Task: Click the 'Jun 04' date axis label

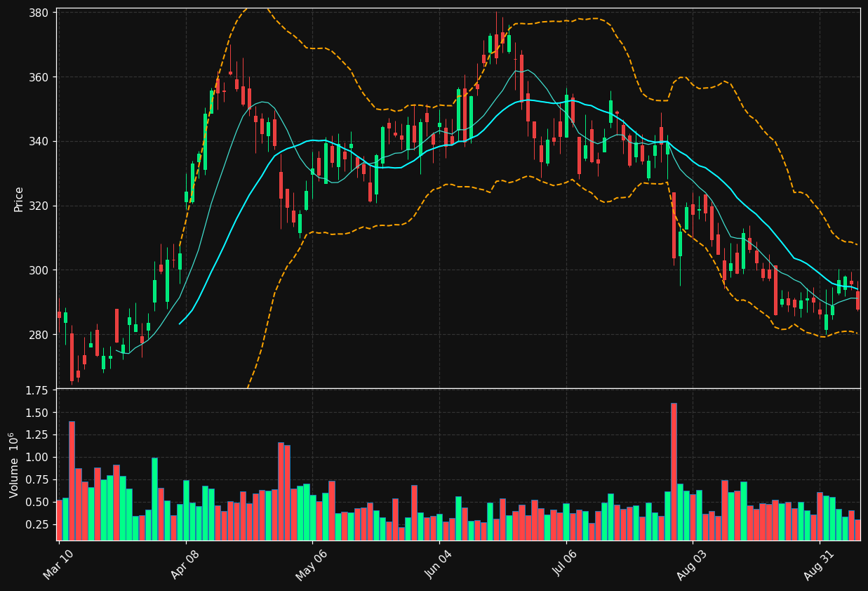Action: pyautogui.click(x=439, y=564)
